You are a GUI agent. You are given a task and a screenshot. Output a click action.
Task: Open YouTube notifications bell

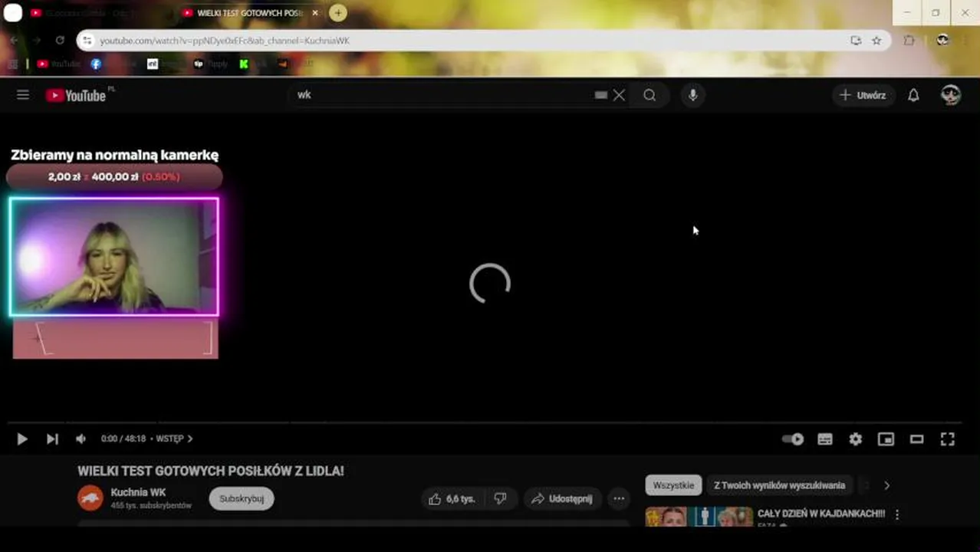[x=913, y=95]
